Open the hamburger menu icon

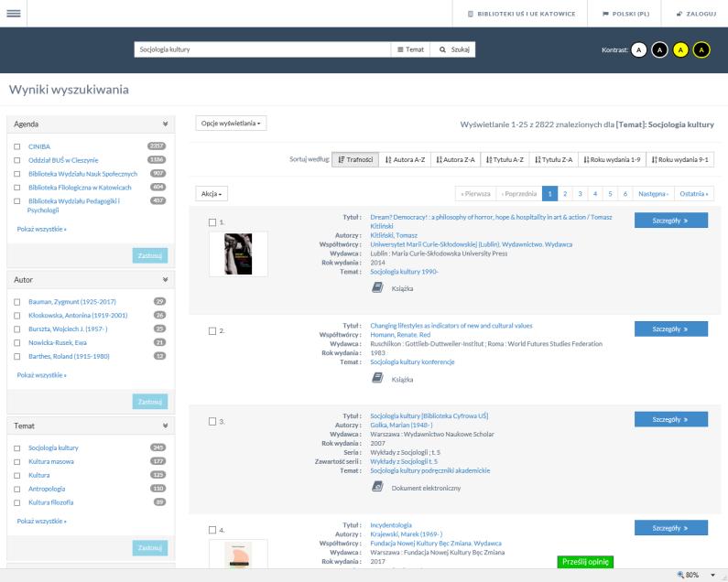14,14
